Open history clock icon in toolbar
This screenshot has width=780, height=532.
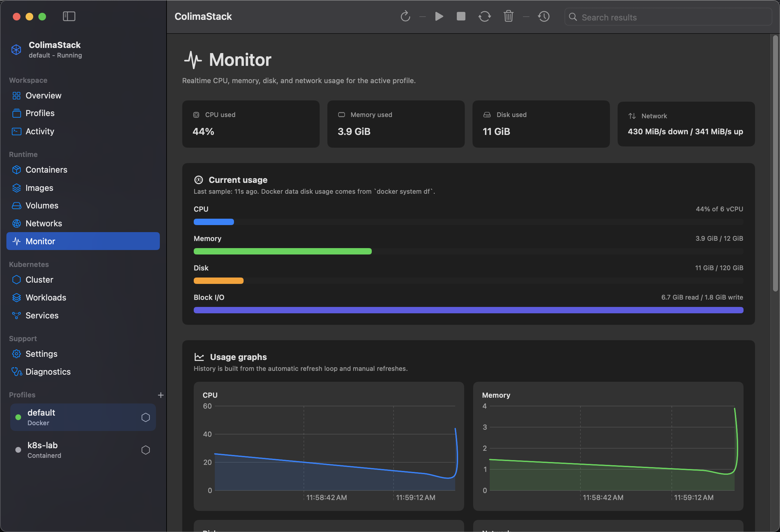[x=543, y=16]
